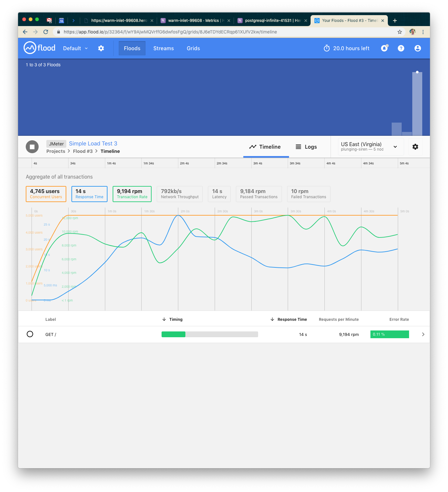The image size is (448, 492).
Task: Toggle the Network Throughput metric
Action: tap(180, 194)
